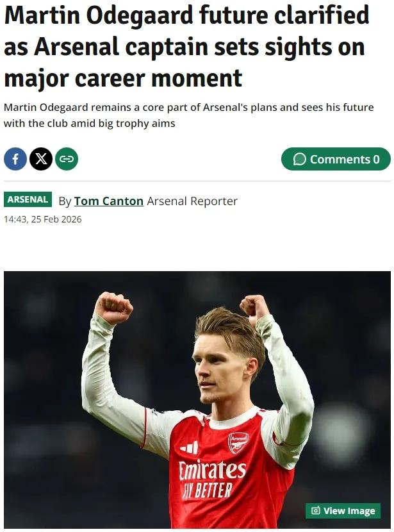Viewport: 394px width, 532px height.
Task: Open Tom Canton's author page
Action: 108,201
